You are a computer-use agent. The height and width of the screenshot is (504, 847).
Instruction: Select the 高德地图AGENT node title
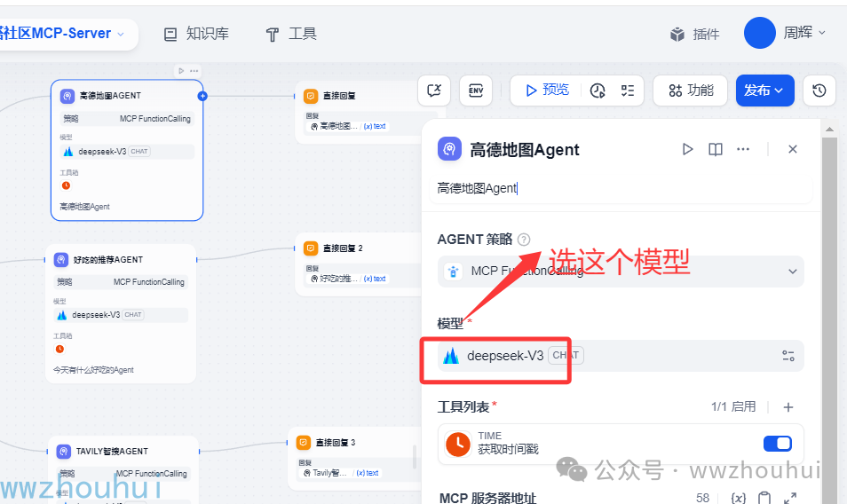pos(110,96)
